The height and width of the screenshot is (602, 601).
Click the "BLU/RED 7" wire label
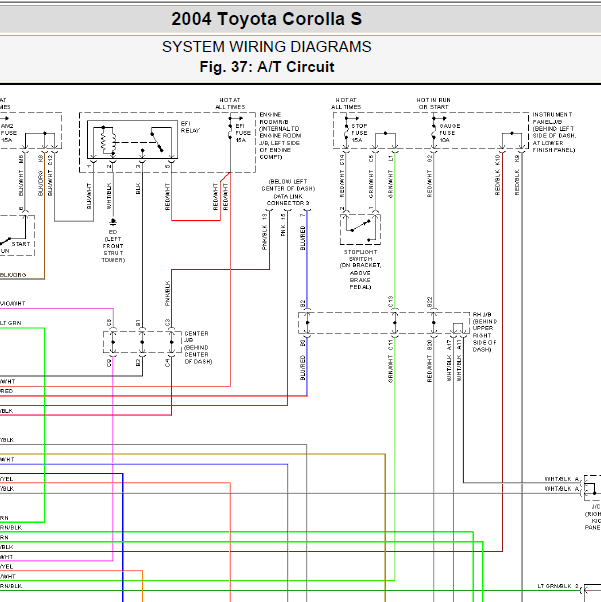coord(303,232)
